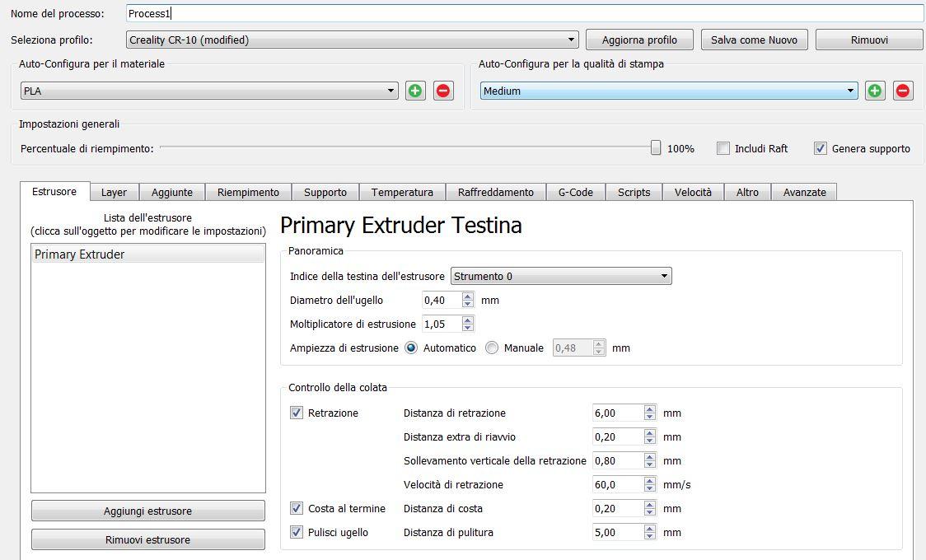Remove the Medium quality preset (red minus)
The width and height of the screenshot is (926, 560).
(902, 91)
